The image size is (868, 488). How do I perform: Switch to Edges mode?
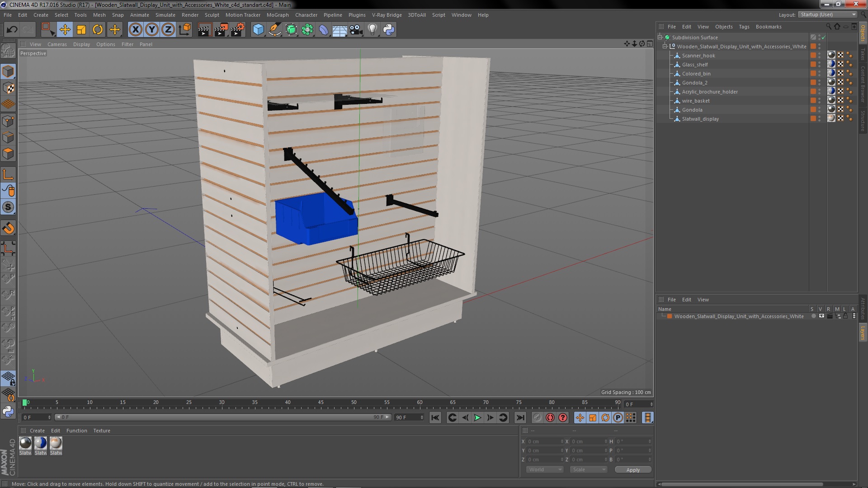click(x=8, y=137)
